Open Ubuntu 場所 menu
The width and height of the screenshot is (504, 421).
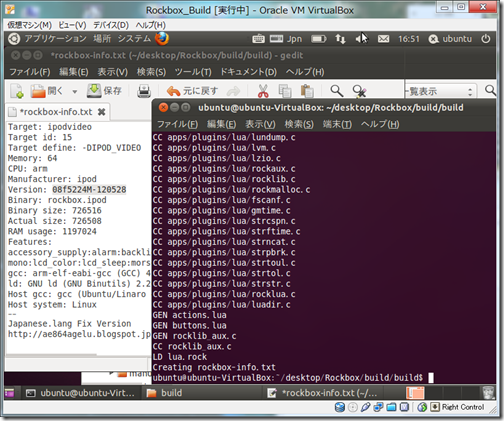click(102, 39)
